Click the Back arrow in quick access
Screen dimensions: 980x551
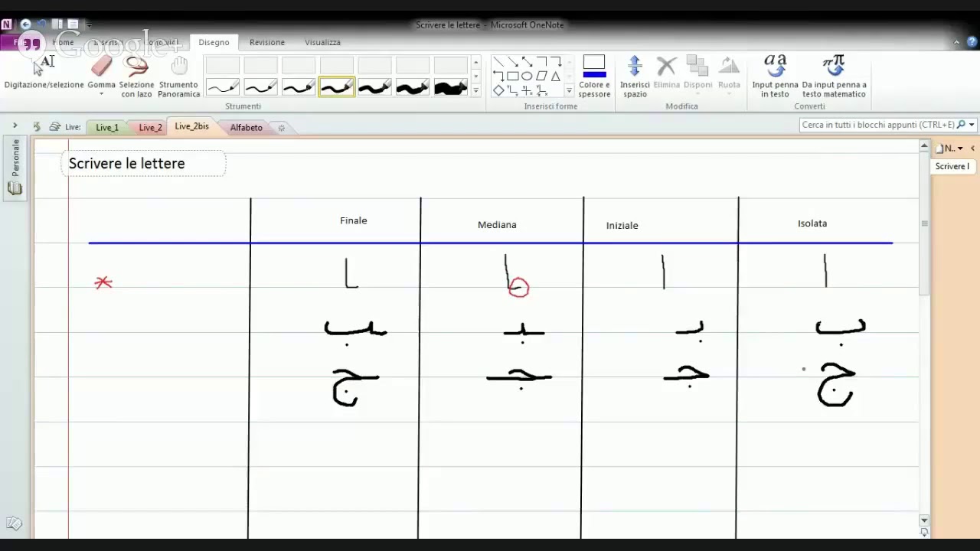coord(25,24)
